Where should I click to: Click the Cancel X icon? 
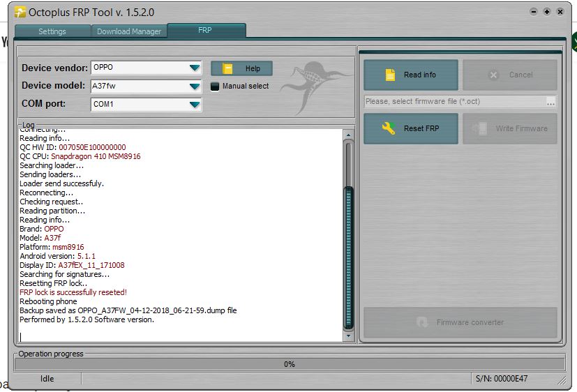coord(493,75)
